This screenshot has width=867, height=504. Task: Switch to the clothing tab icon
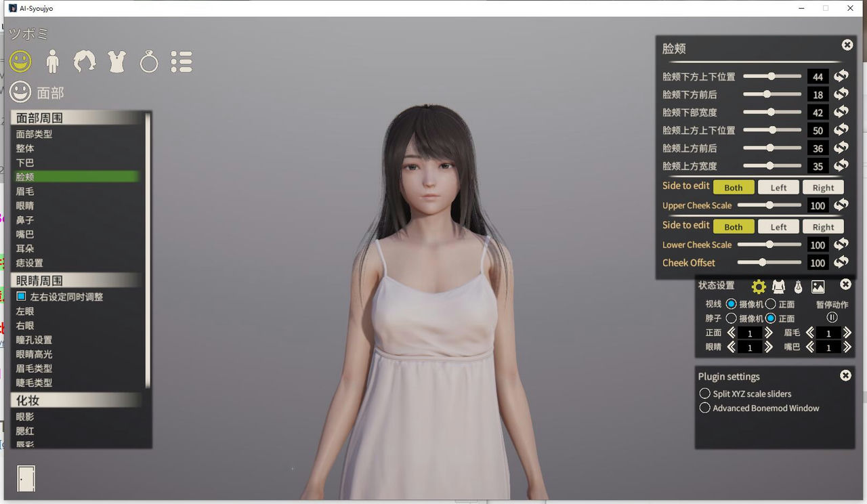pos(117,61)
